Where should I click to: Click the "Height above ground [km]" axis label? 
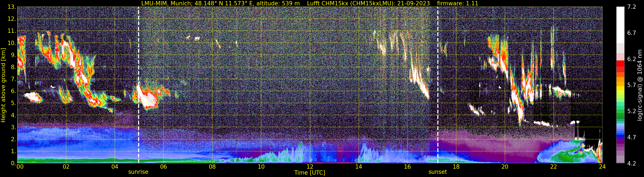(x=3, y=85)
